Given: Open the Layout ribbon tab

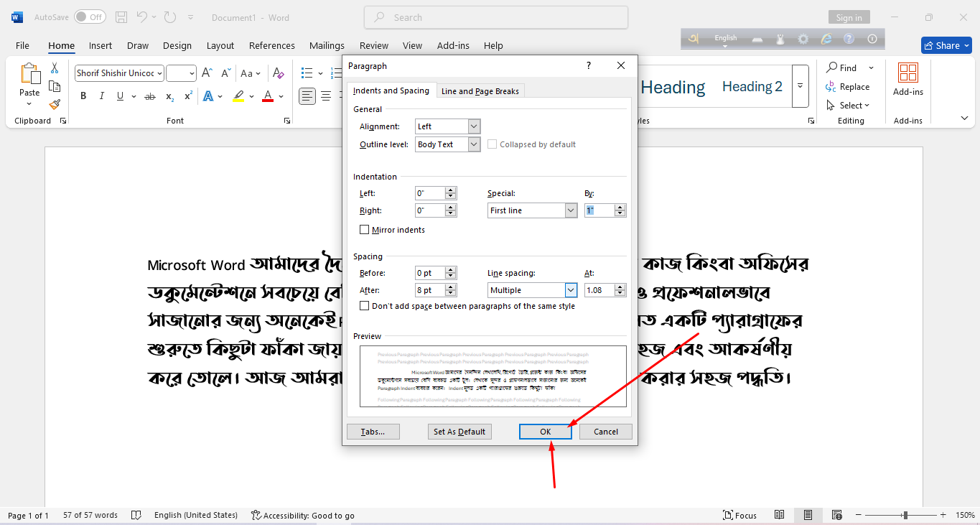Looking at the screenshot, I should click(x=220, y=45).
